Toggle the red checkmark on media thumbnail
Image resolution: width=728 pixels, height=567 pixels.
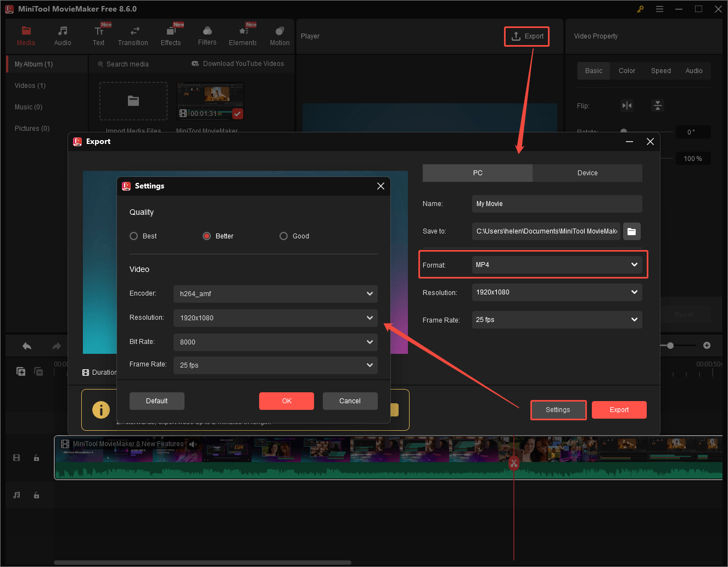coord(238,114)
